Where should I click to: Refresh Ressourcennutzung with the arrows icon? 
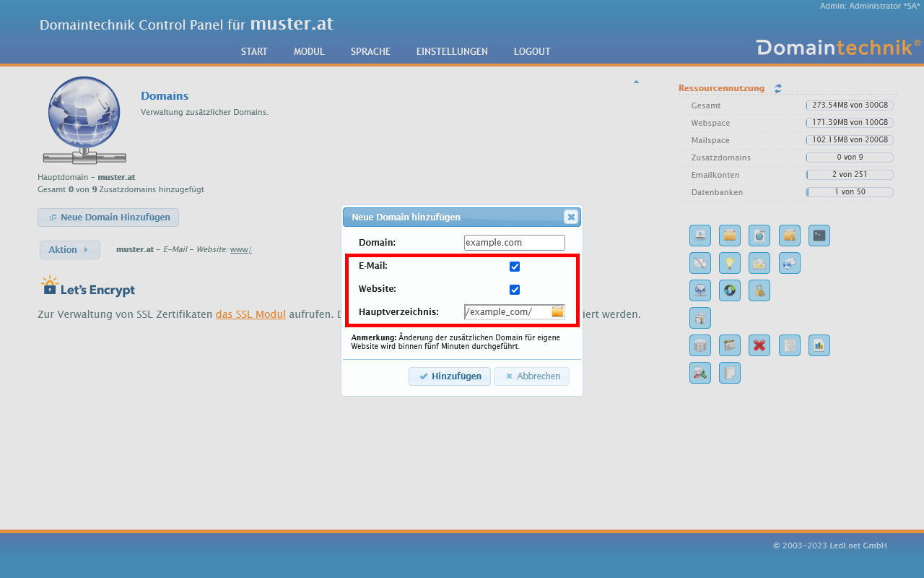point(778,89)
